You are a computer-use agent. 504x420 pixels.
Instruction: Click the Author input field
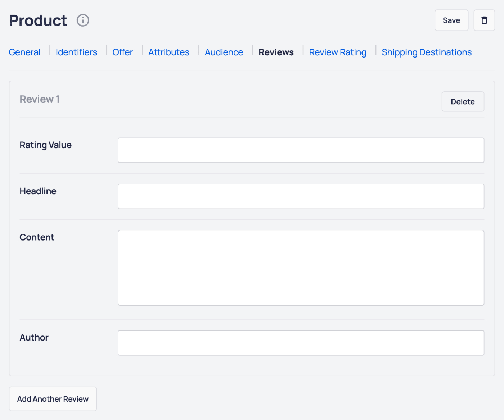click(301, 343)
